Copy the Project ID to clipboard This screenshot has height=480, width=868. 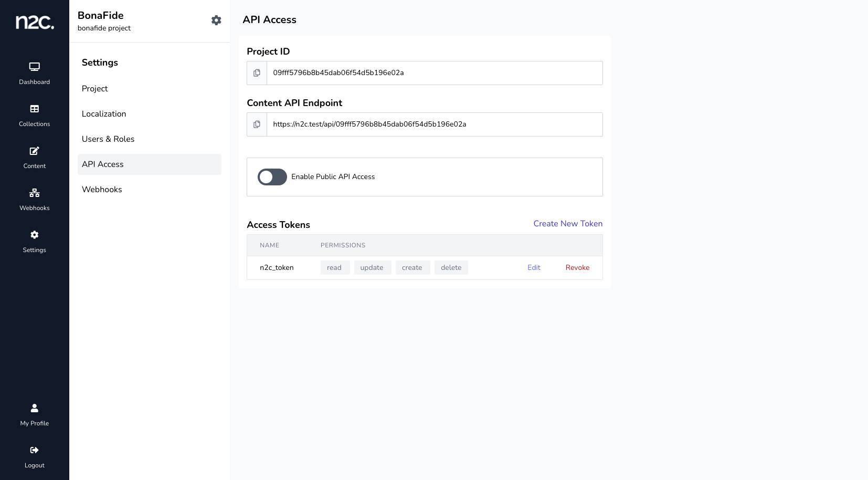(x=257, y=73)
